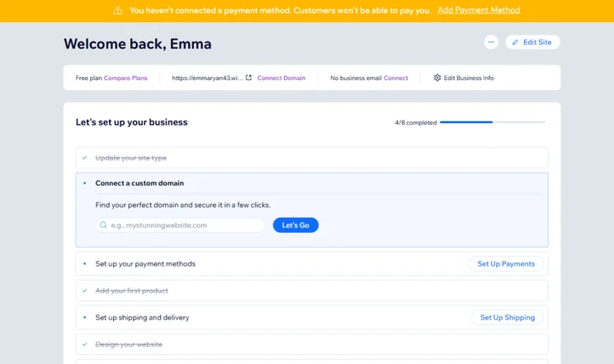The width and height of the screenshot is (614, 364).
Task: Click the truncated site URL text
Action: 207,78
